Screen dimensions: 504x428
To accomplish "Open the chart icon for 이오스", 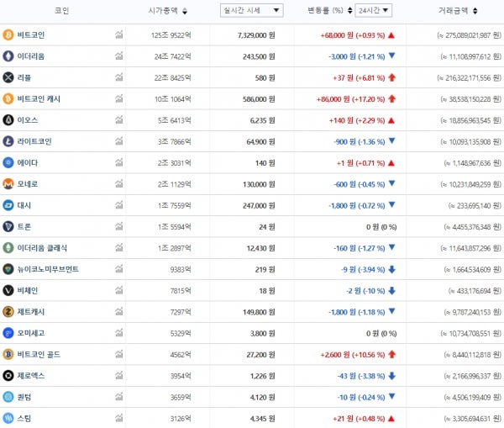I will click(119, 119).
